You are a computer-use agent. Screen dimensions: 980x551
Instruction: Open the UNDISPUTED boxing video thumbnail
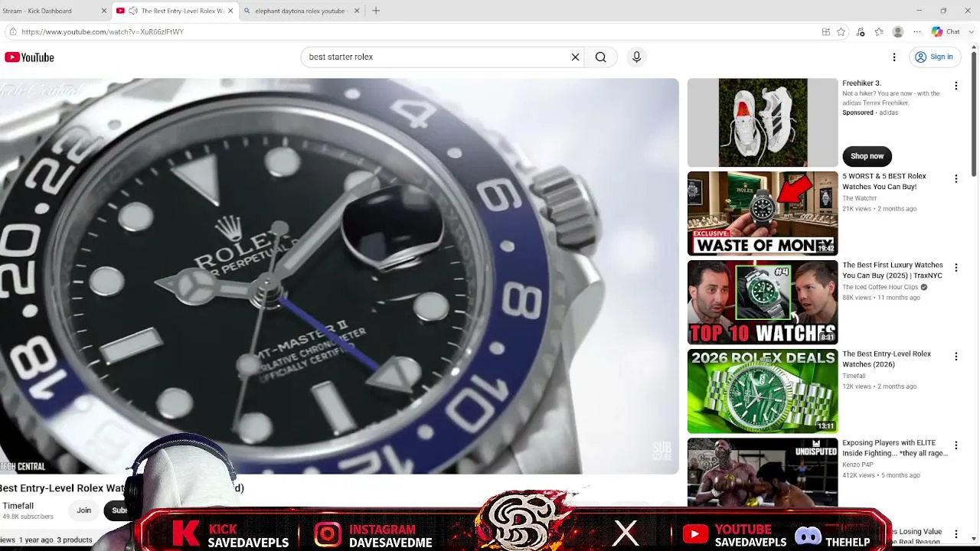coord(763,472)
